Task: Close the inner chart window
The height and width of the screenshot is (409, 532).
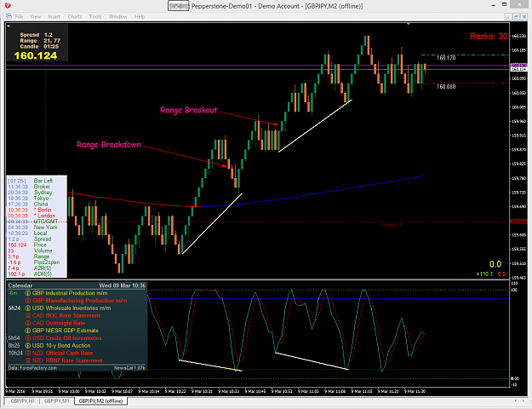Action: [524, 16]
